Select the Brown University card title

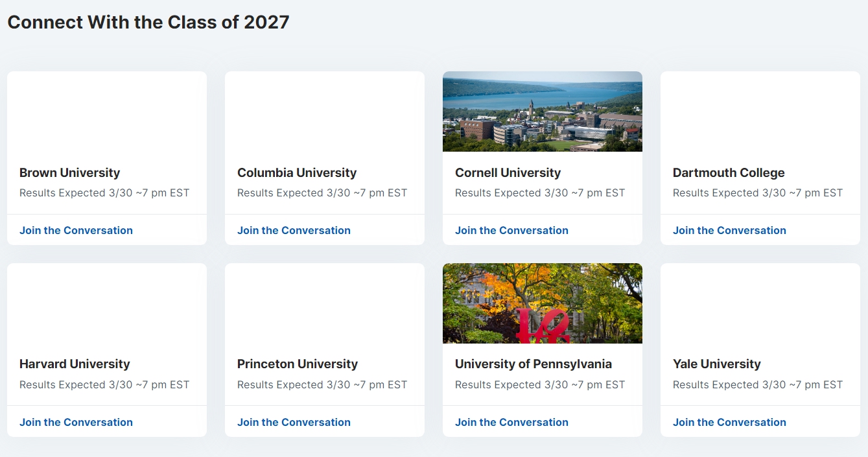[69, 172]
